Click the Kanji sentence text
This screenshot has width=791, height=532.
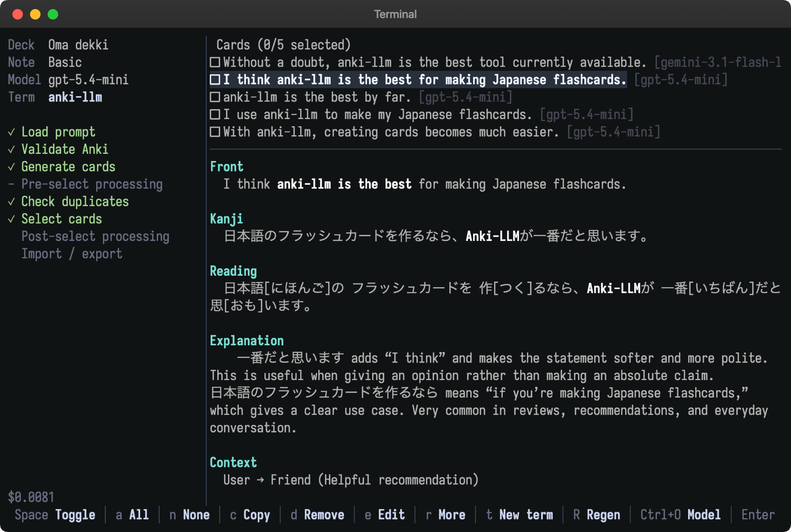(x=436, y=236)
